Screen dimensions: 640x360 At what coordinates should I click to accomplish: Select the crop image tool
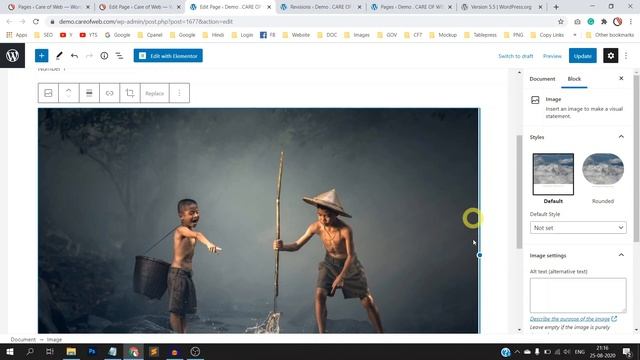(x=130, y=93)
